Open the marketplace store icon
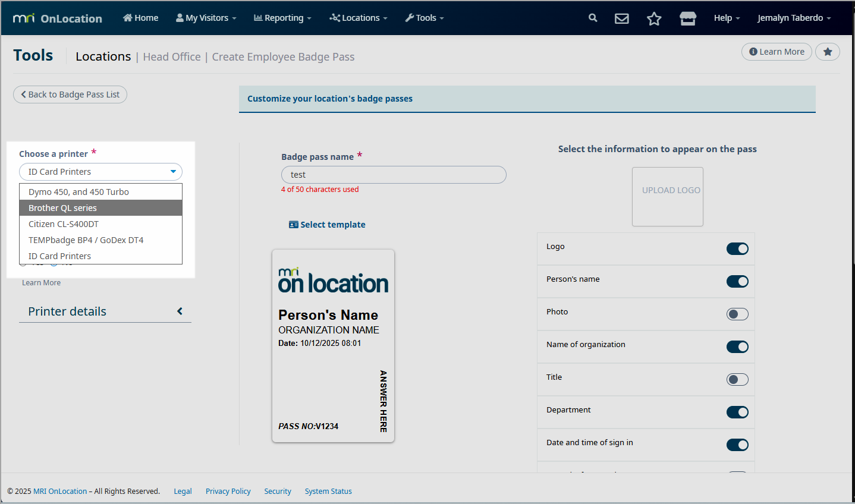This screenshot has width=855, height=504. (688, 18)
